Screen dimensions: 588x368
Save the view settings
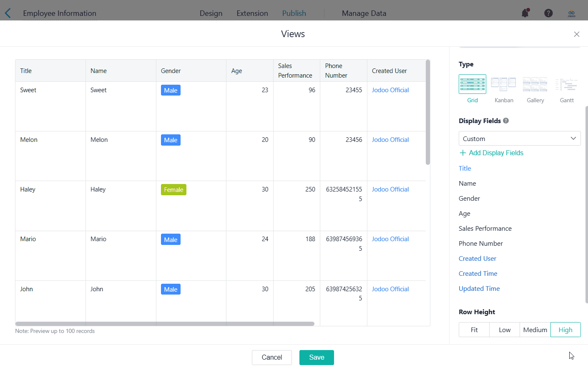pyautogui.click(x=317, y=358)
